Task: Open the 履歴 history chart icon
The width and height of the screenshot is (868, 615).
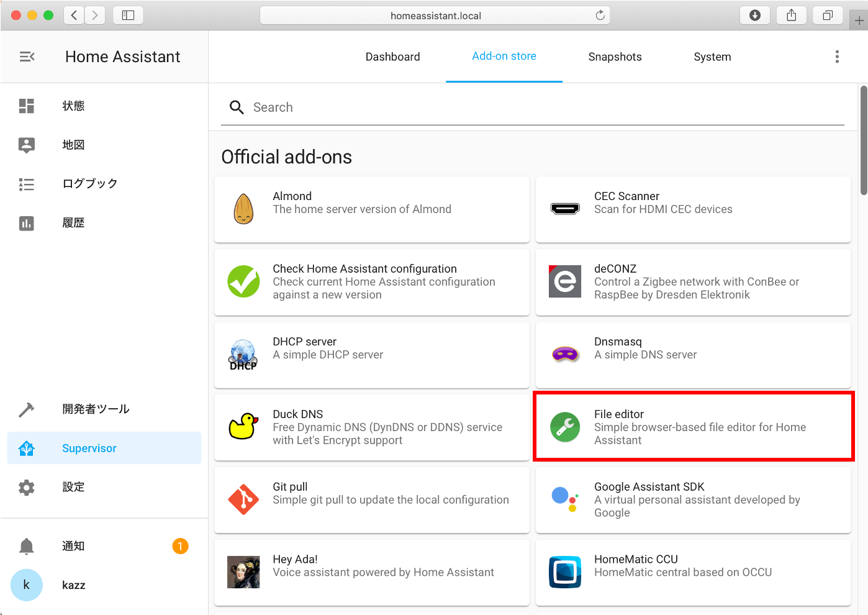Action: coord(27,223)
